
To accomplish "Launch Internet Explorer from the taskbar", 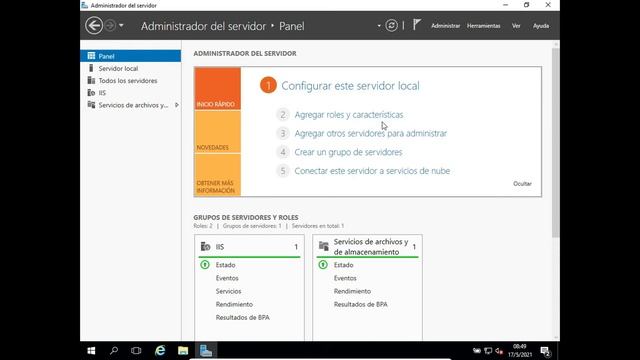I will coord(160,351).
